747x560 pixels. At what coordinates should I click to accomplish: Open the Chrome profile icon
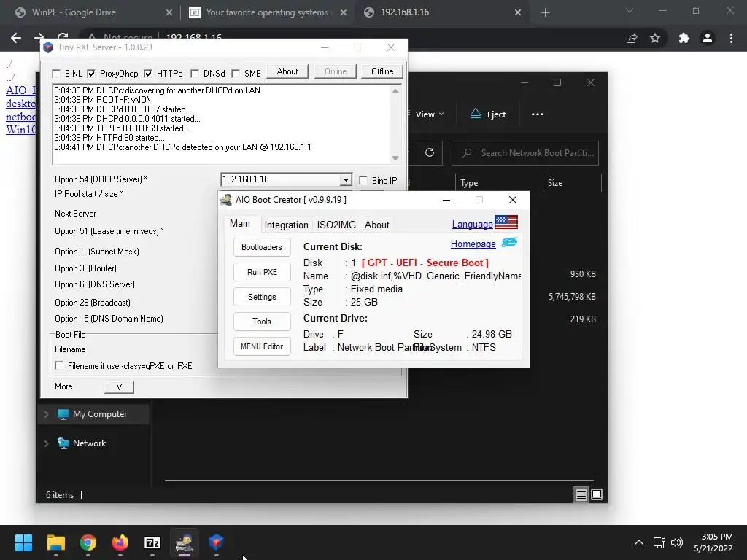coord(708,38)
